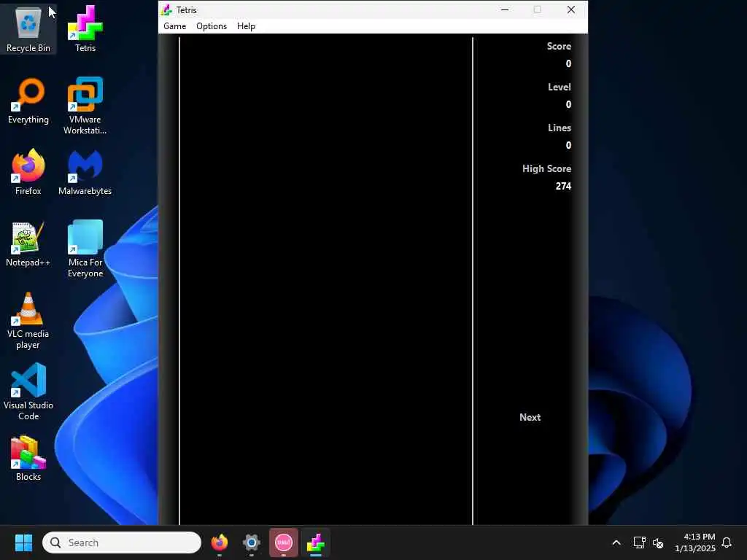Minimize the Tetris window

[x=505, y=9]
